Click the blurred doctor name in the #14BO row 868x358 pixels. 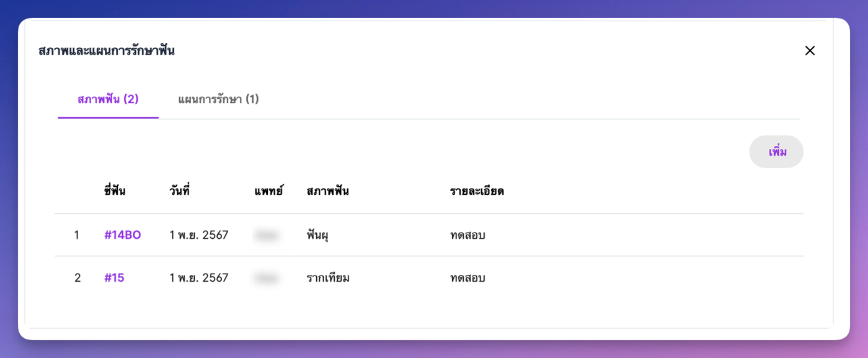click(x=267, y=235)
